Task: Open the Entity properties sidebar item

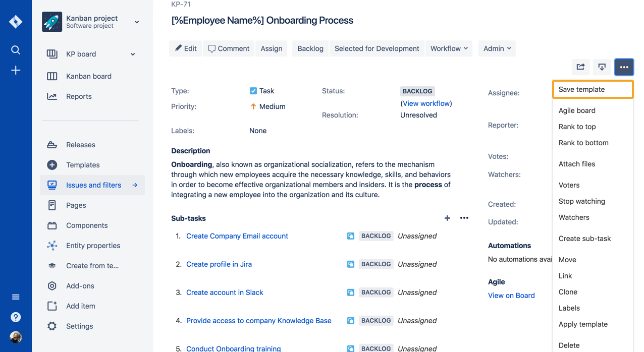Action: pyautogui.click(x=92, y=246)
